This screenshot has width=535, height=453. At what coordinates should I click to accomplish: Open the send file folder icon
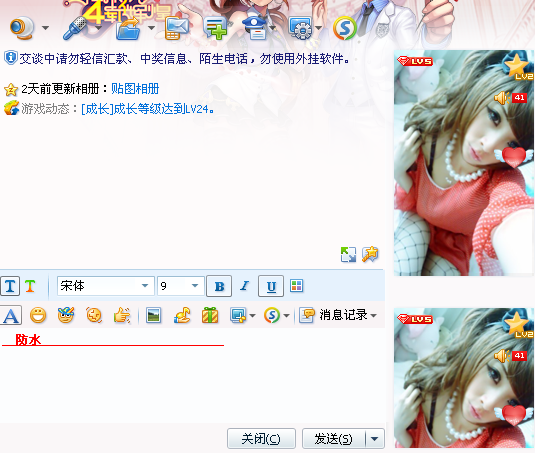point(128,29)
